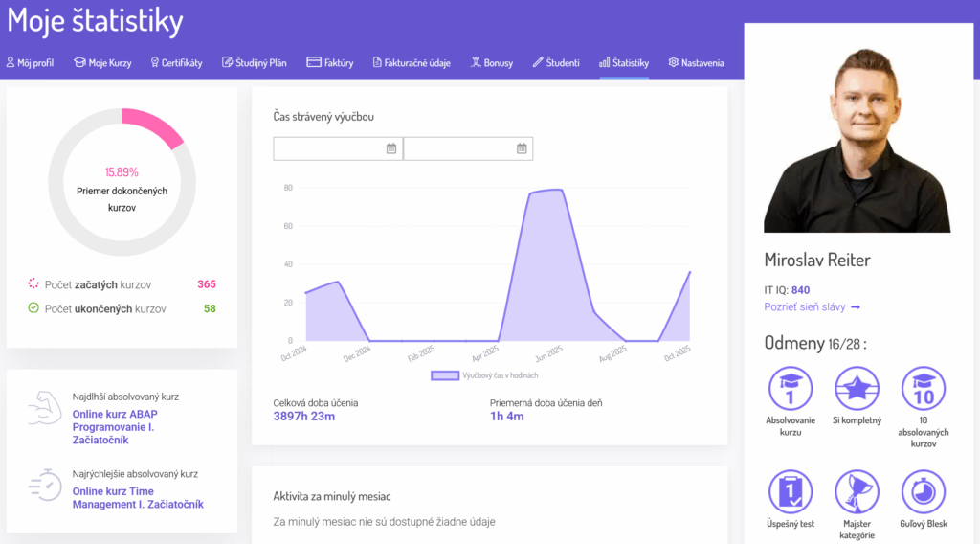Click the '10 absolvovaných kurzov' badge icon
The image size is (980, 544).
(924, 389)
